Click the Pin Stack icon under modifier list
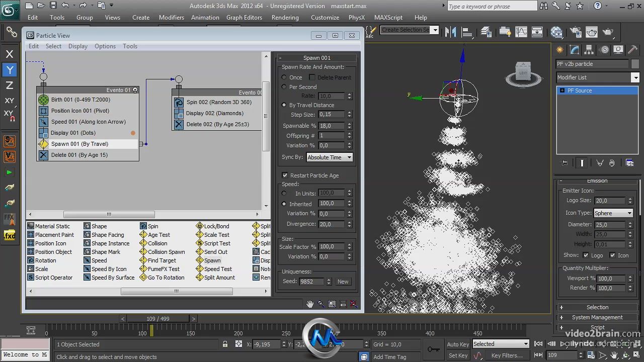 click(565, 163)
